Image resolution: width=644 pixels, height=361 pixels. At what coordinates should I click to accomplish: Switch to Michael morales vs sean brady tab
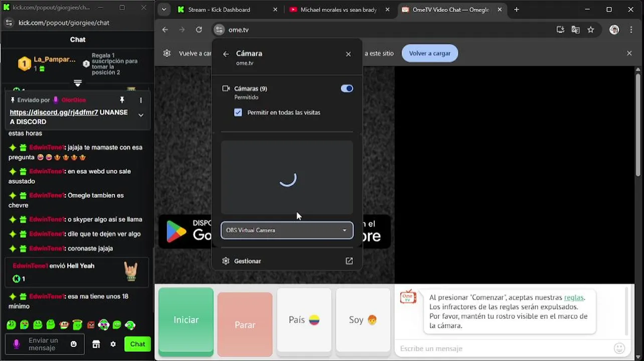[x=340, y=10]
